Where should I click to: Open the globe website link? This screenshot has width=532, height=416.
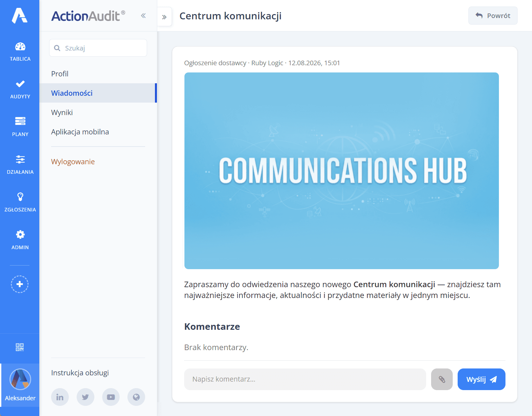tap(136, 397)
